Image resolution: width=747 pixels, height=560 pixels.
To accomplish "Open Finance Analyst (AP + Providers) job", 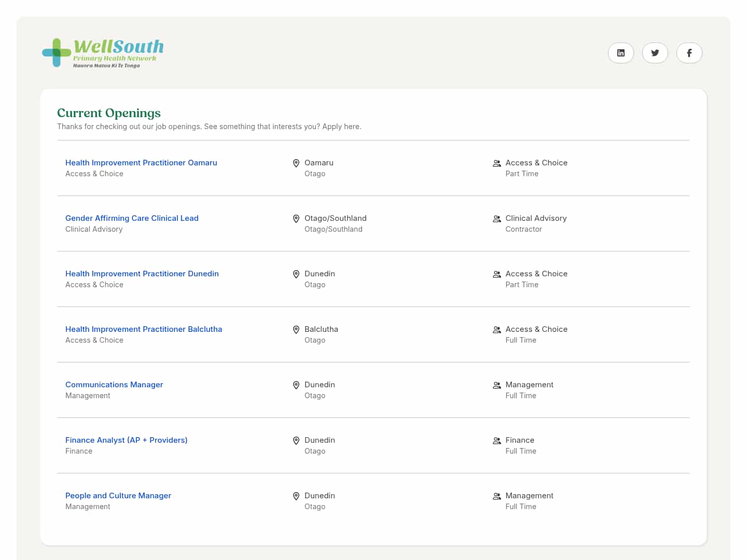I will (127, 440).
